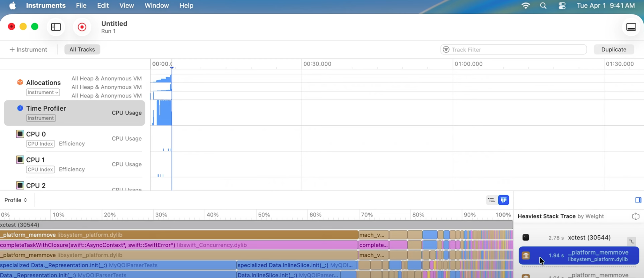644x278 pixels.
Task: Expand the Heaviest Stack Trace panel
Action: pyautogui.click(x=636, y=216)
